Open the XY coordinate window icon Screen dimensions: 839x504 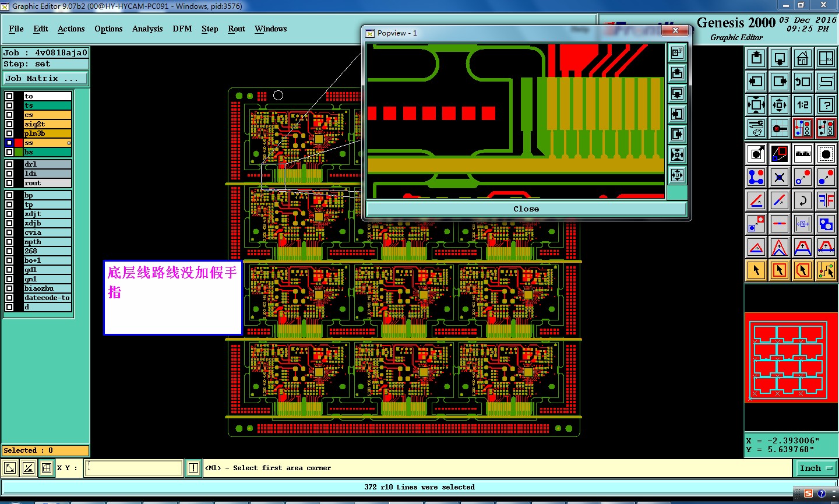coord(826,58)
